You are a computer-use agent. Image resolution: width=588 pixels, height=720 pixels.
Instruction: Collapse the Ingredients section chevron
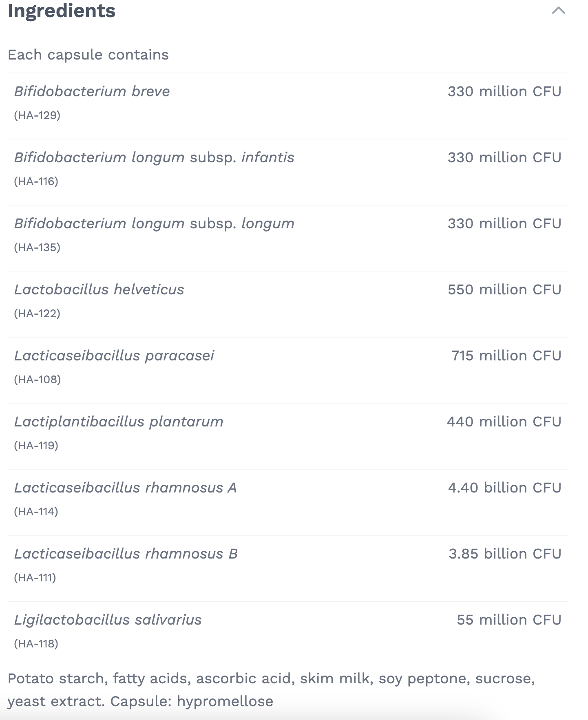(x=558, y=11)
